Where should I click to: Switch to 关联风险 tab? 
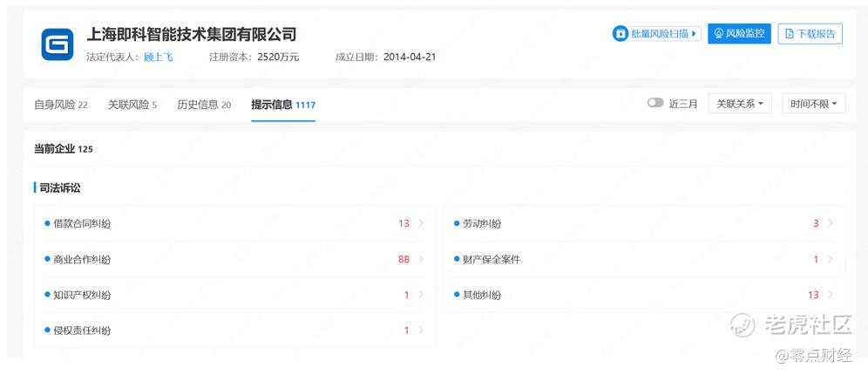point(132,105)
